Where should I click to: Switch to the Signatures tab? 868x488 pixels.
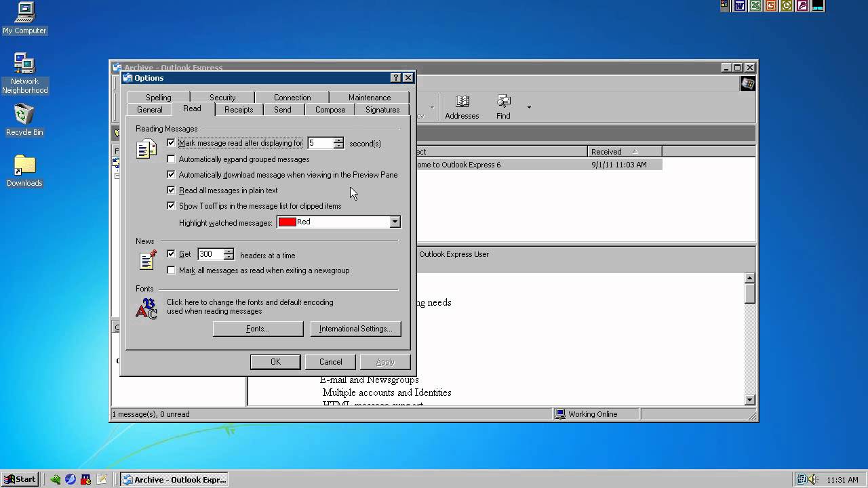coord(382,110)
